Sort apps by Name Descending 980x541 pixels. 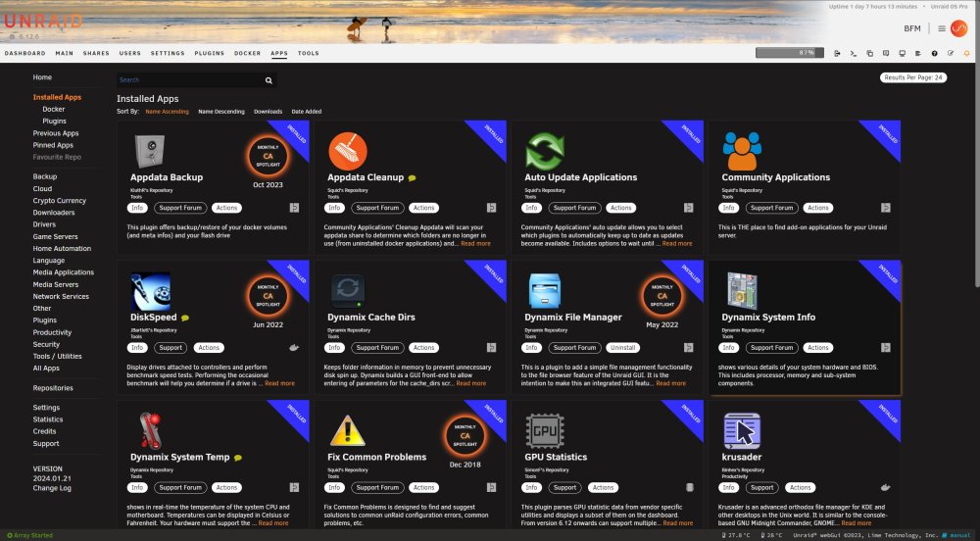(221, 112)
